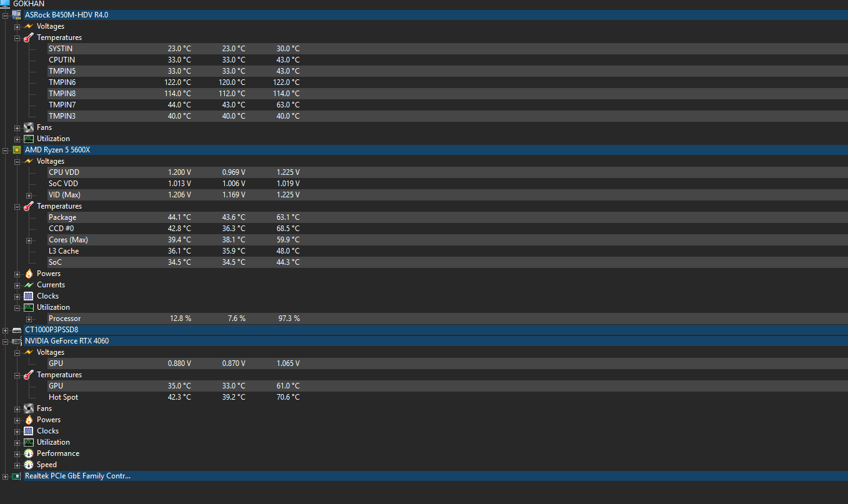Expand Fans under ASRock B450M-HDV

pyautogui.click(x=17, y=128)
